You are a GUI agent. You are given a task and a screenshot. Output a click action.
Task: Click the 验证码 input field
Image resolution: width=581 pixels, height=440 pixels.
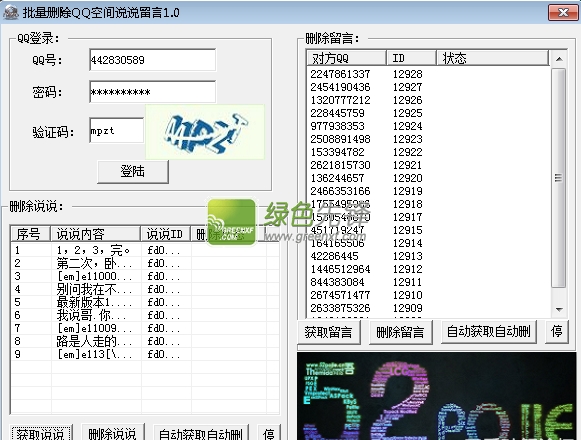(x=116, y=130)
